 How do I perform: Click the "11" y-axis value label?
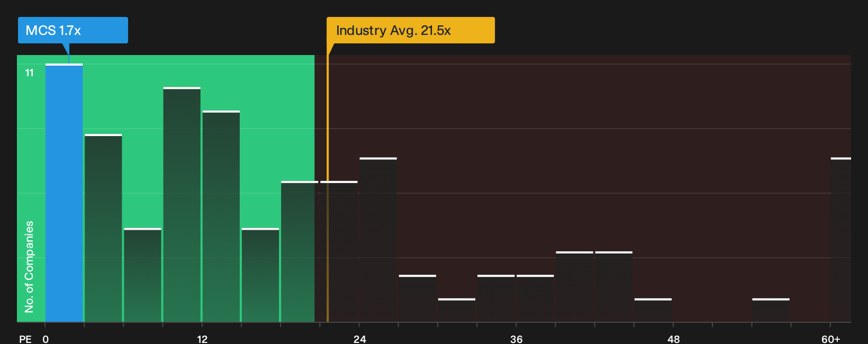[30, 73]
